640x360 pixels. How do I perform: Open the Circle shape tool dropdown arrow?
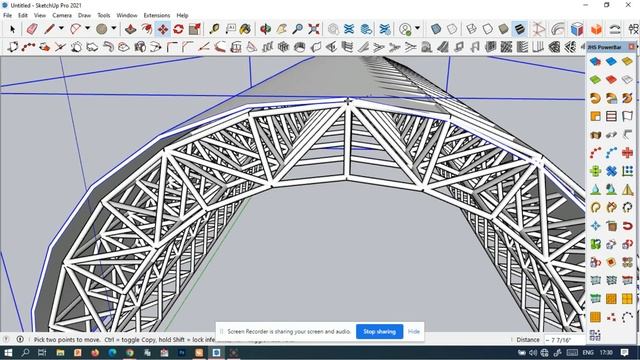pos(114,29)
